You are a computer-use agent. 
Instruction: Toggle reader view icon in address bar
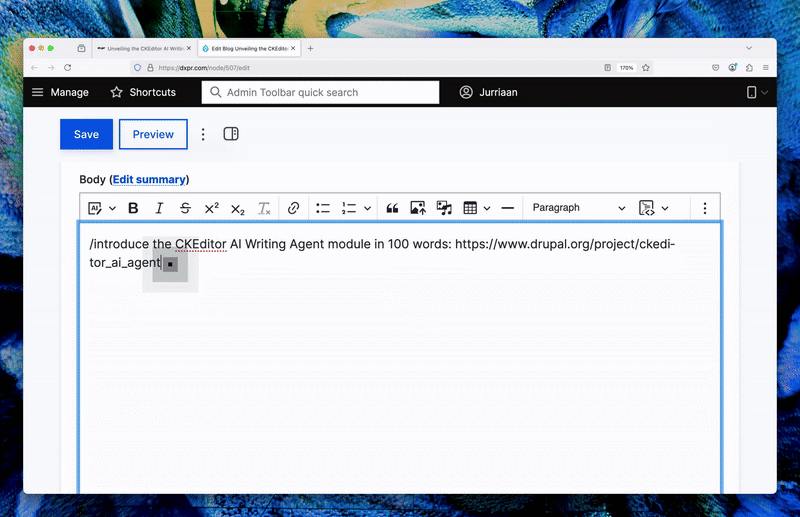pos(607,68)
